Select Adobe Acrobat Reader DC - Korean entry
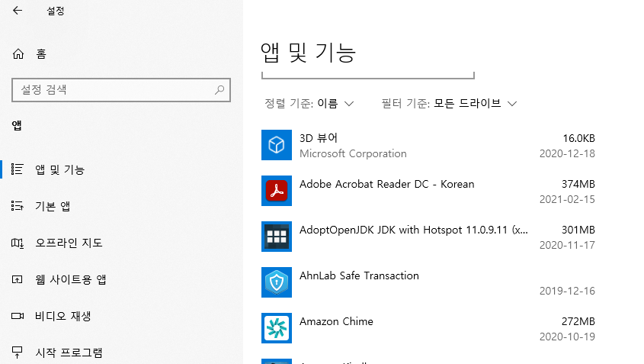Viewport: 644px width, 364px height. tap(387, 184)
